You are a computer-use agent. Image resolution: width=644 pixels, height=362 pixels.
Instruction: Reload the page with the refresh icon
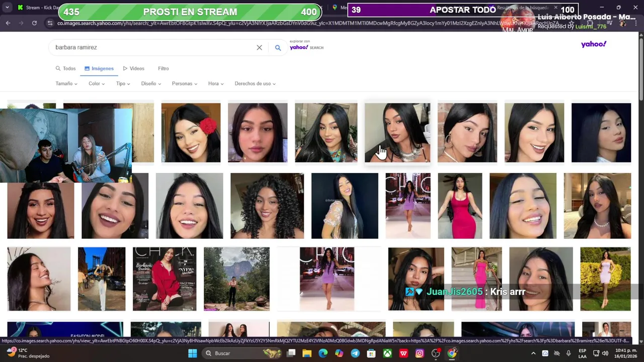tap(34, 23)
